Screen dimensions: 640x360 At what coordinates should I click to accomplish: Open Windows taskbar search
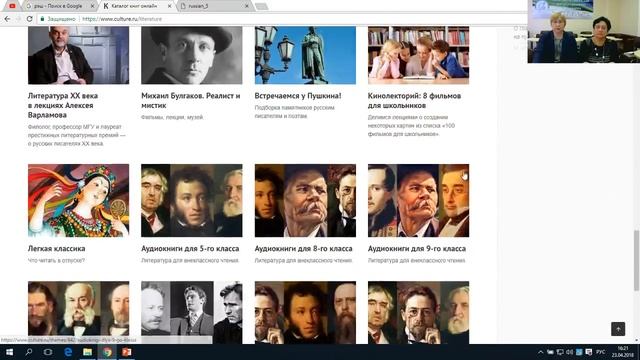coord(29,352)
